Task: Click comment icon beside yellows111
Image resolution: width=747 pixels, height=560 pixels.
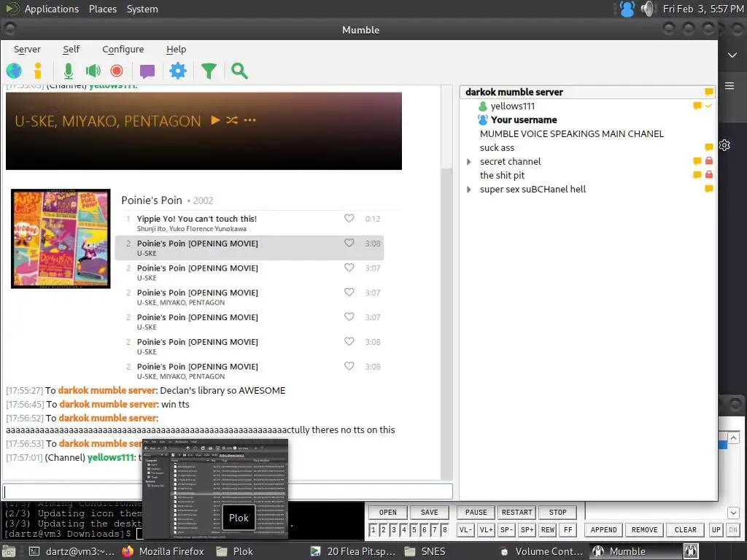Action: point(697,106)
